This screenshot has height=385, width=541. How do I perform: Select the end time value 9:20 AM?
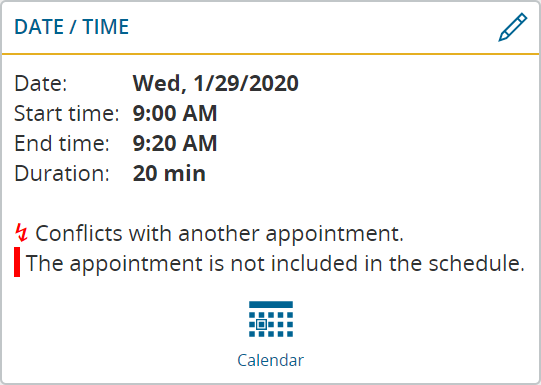click(x=175, y=143)
